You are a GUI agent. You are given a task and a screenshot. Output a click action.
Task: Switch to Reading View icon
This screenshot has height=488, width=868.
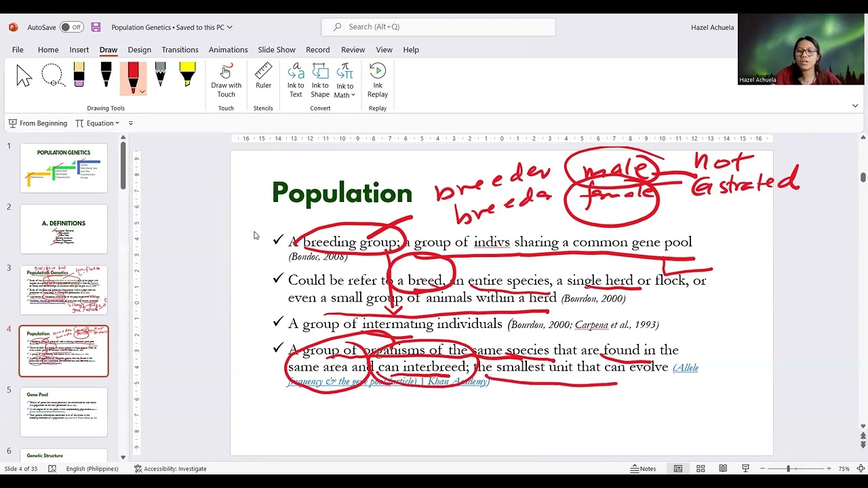click(723, 468)
